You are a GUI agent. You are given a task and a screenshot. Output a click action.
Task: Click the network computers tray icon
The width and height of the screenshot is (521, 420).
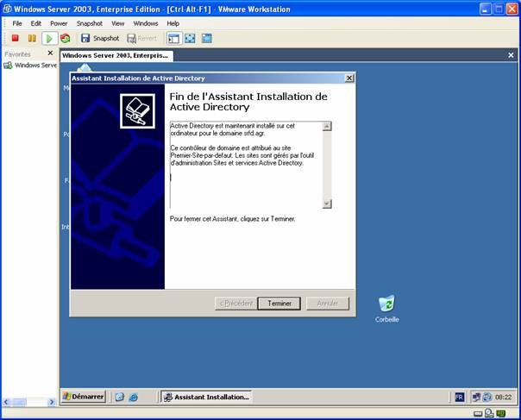pos(477,397)
